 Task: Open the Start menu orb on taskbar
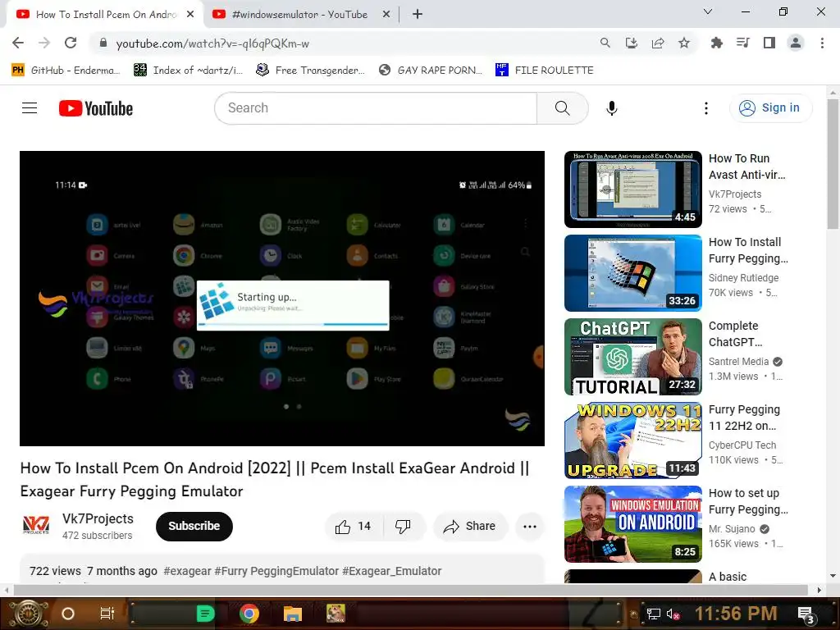tap(29, 614)
